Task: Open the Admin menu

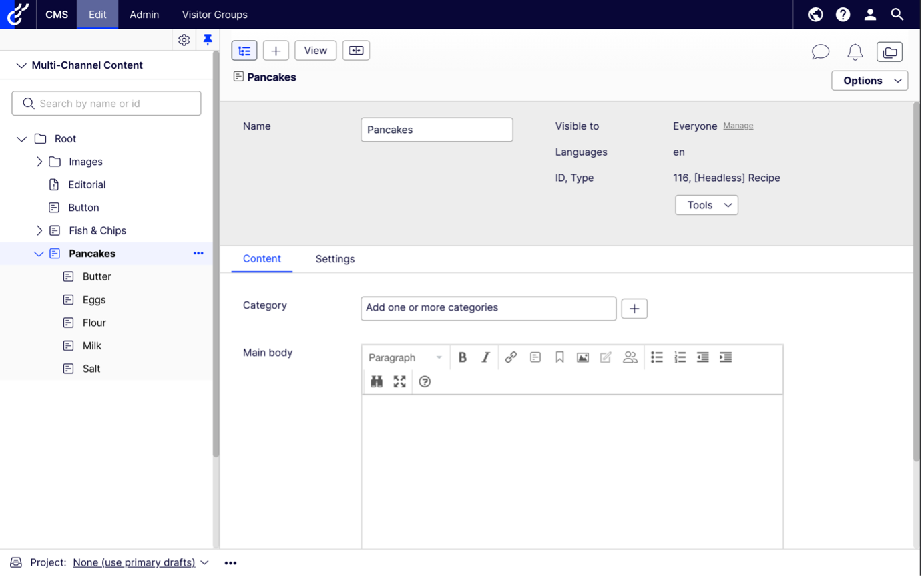Action: 144,14
